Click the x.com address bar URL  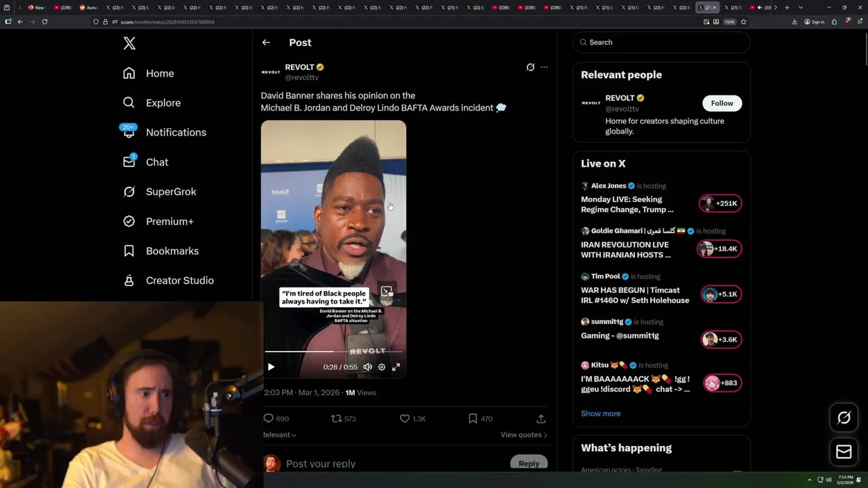[167, 22]
